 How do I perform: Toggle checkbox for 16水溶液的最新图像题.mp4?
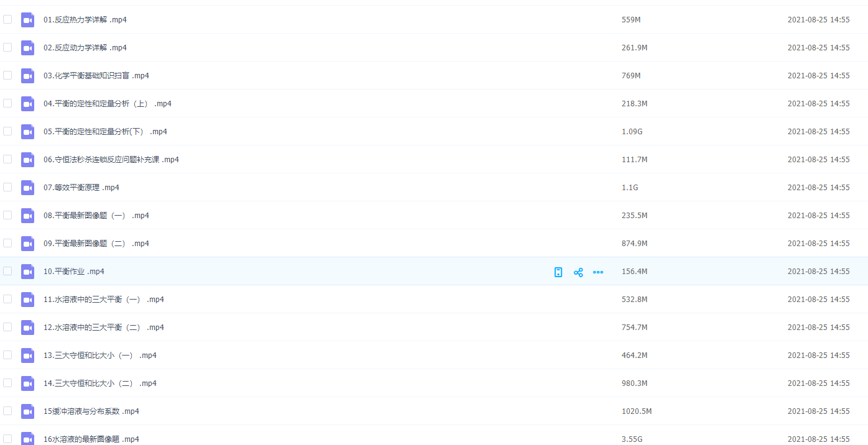pyautogui.click(x=7, y=439)
